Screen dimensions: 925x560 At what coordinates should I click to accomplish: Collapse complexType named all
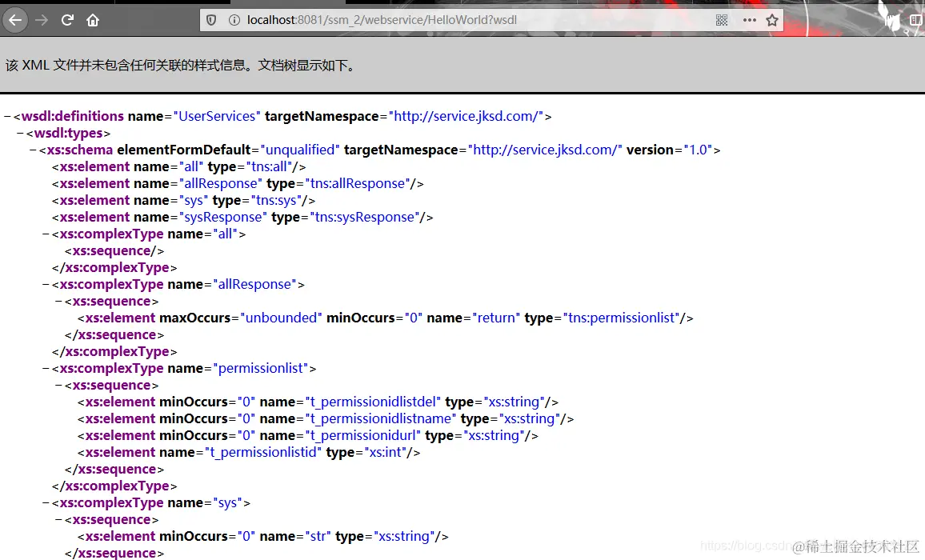46,234
